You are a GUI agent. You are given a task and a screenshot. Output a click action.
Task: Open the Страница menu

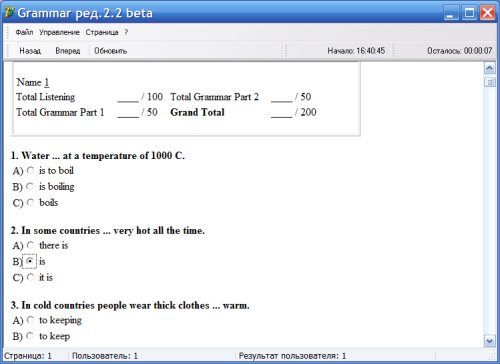point(102,32)
